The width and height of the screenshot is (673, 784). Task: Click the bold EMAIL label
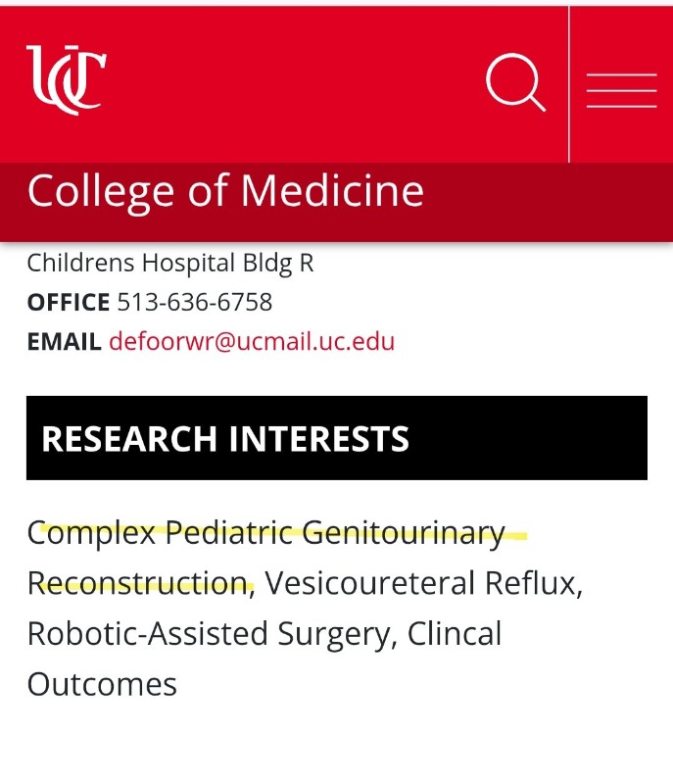click(64, 342)
